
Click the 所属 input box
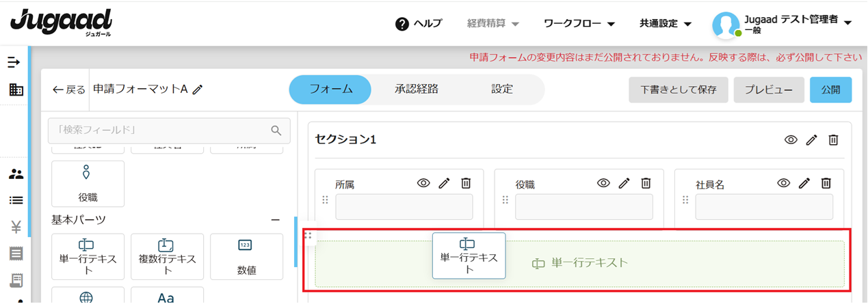click(404, 207)
